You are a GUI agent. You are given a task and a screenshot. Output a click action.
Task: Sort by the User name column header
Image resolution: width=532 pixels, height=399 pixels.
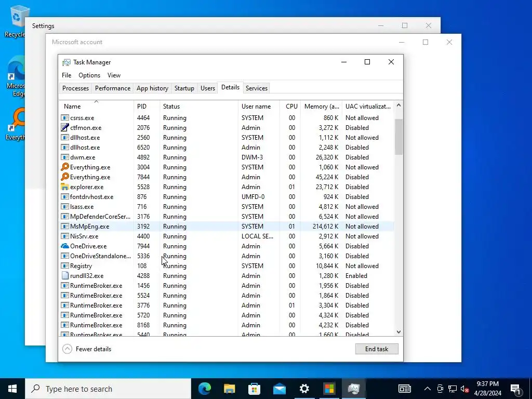(259, 106)
